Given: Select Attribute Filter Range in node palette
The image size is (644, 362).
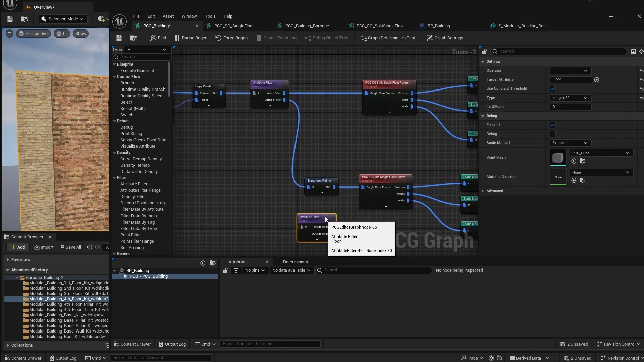Looking at the screenshot, I should point(140,190).
